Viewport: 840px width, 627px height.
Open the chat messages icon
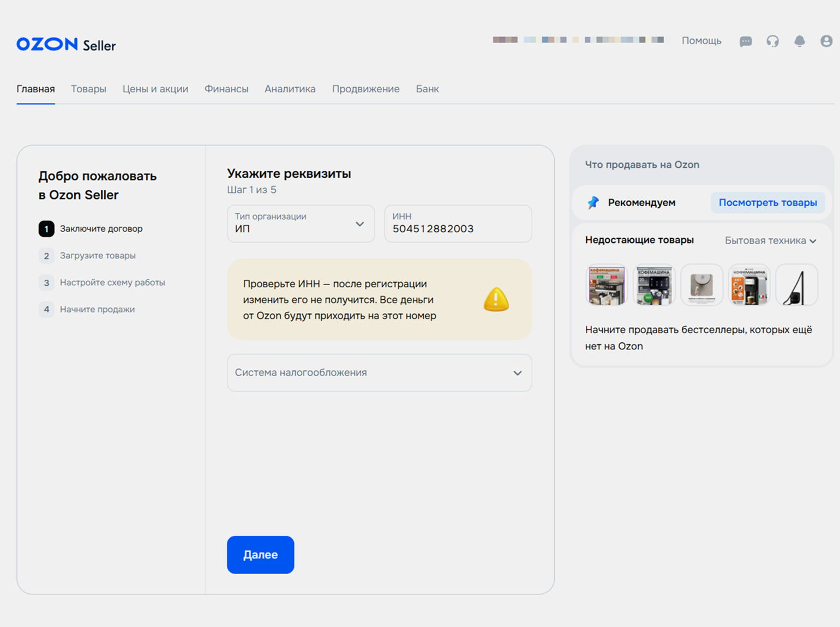(745, 41)
